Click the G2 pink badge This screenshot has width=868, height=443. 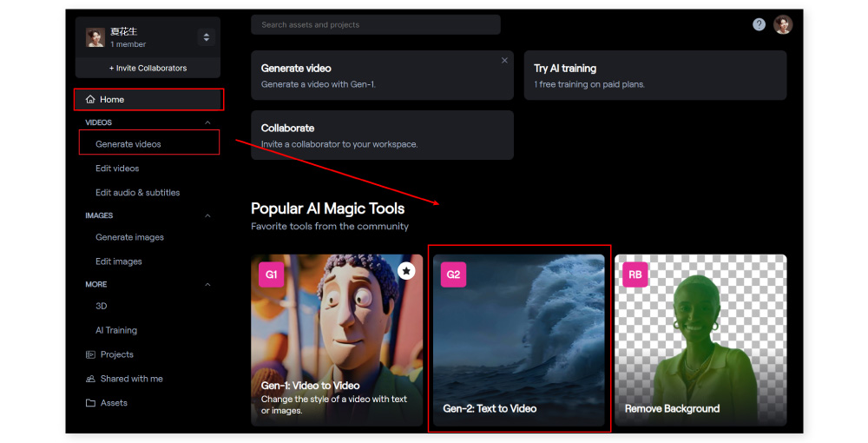[453, 274]
